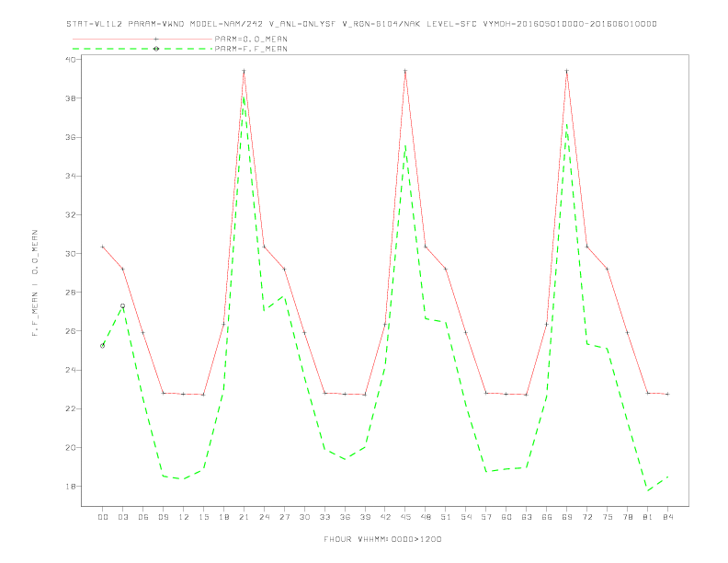Click the x-axis tick label 75
The image size is (728, 563).
pos(608,517)
